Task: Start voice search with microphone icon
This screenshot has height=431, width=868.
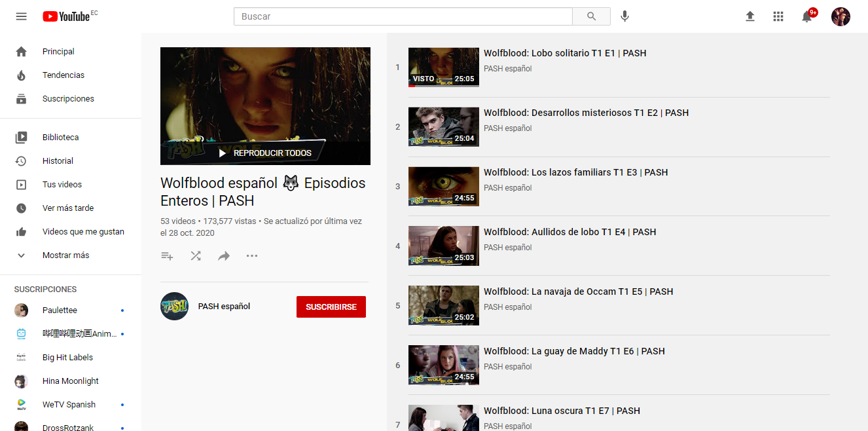Action: (624, 16)
